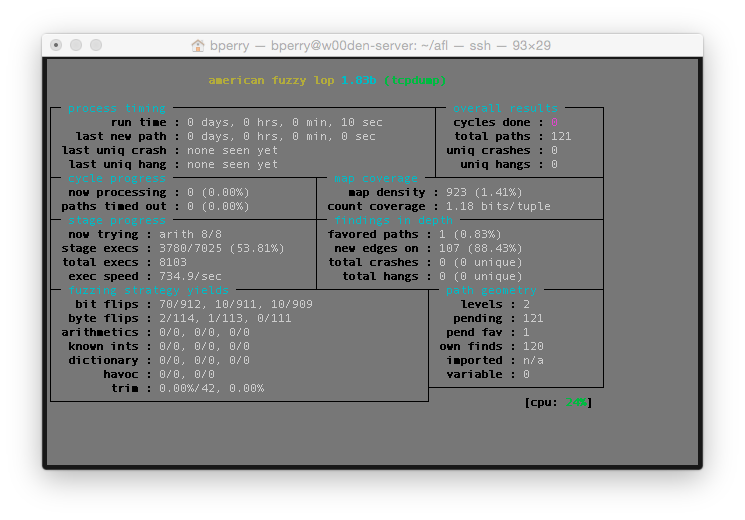The height and width of the screenshot is (520, 745).
Task: Click the 'uniq hangs' label
Action: tap(495, 164)
